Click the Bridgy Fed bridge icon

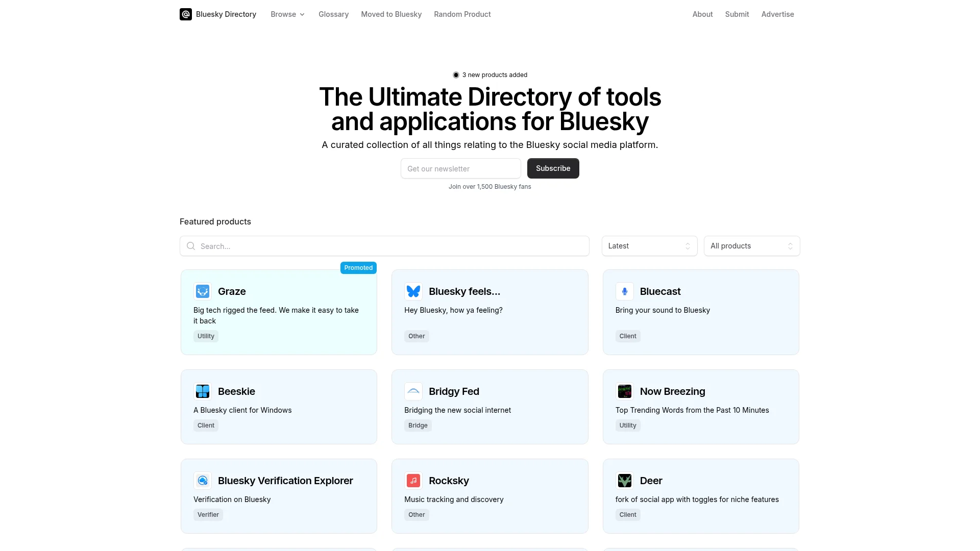[413, 391]
